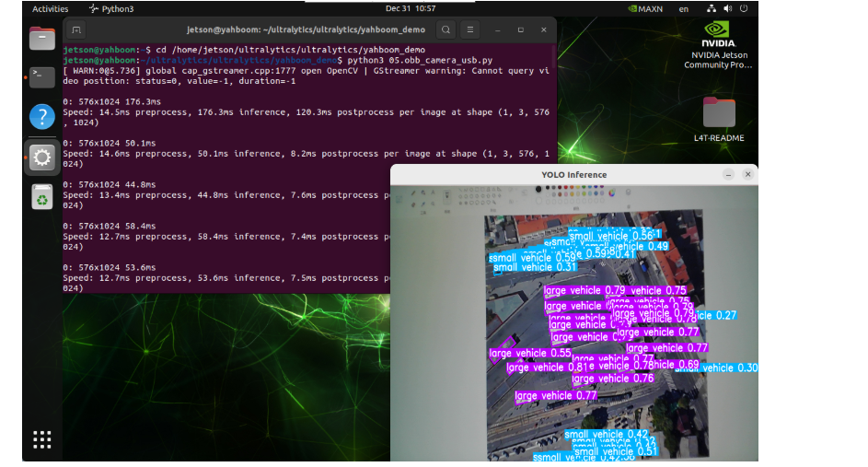Select the L4T-README desktop folder
Image resolution: width=868 pixels, height=467 pixels.
click(719, 120)
